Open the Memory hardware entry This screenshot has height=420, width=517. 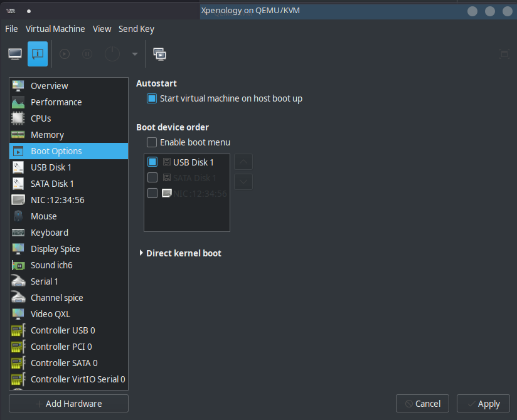coord(68,135)
